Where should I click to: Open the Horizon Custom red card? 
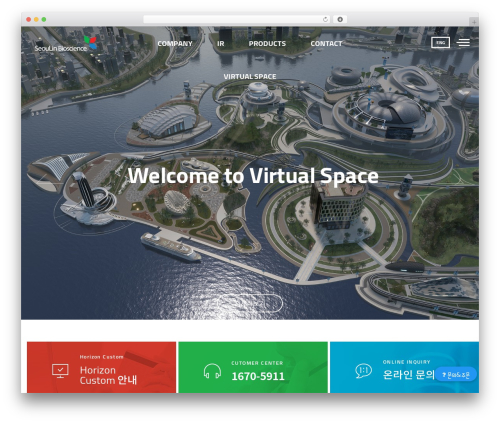(x=102, y=367)
